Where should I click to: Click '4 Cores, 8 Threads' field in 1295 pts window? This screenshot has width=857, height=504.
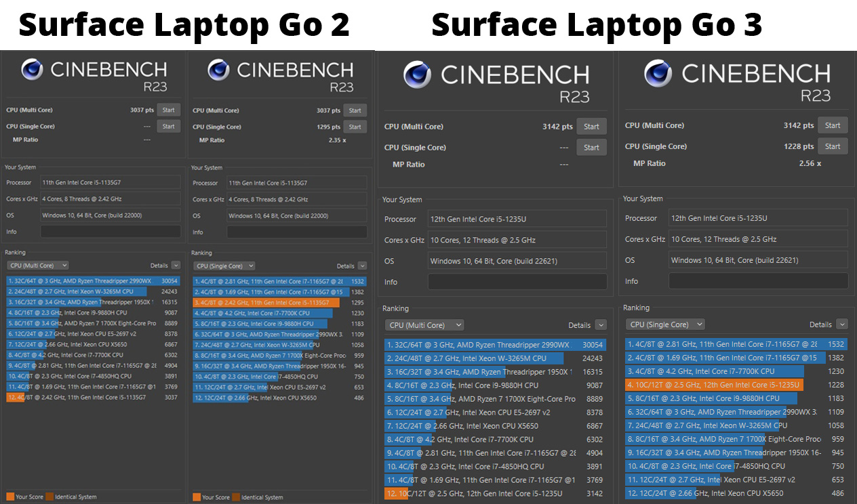(x=298, y=199)
